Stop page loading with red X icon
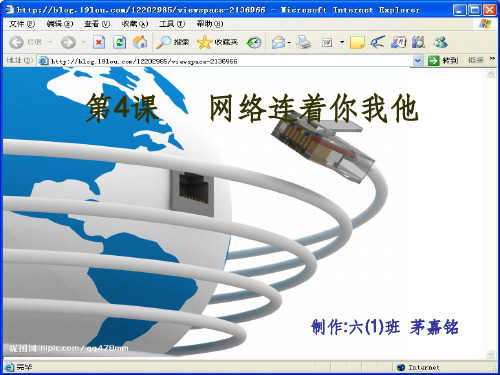500x375 pixels. pyautogui.click(x=99, y=42)
